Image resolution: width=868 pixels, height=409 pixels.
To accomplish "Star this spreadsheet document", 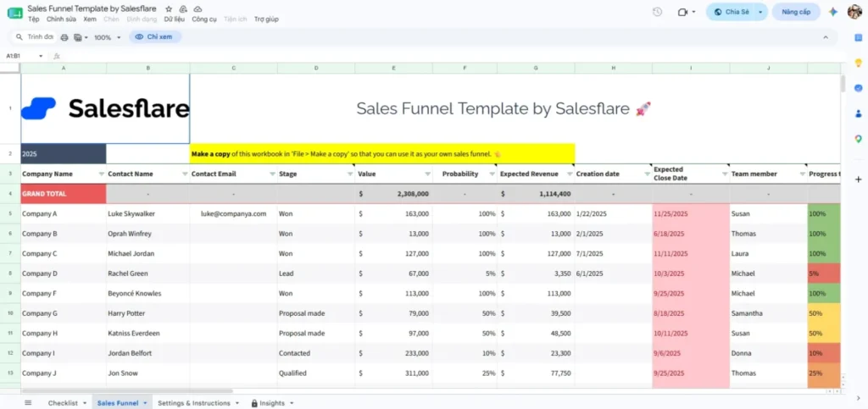I will pyautogui.click(x=169, y=8).
